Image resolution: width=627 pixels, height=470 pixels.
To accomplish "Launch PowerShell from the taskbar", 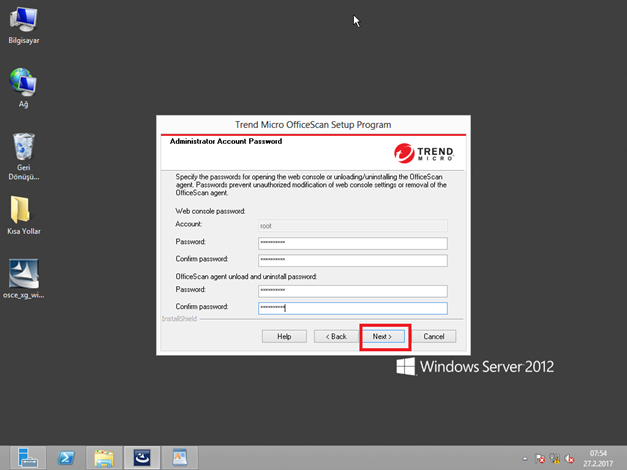I will [66, 458].
